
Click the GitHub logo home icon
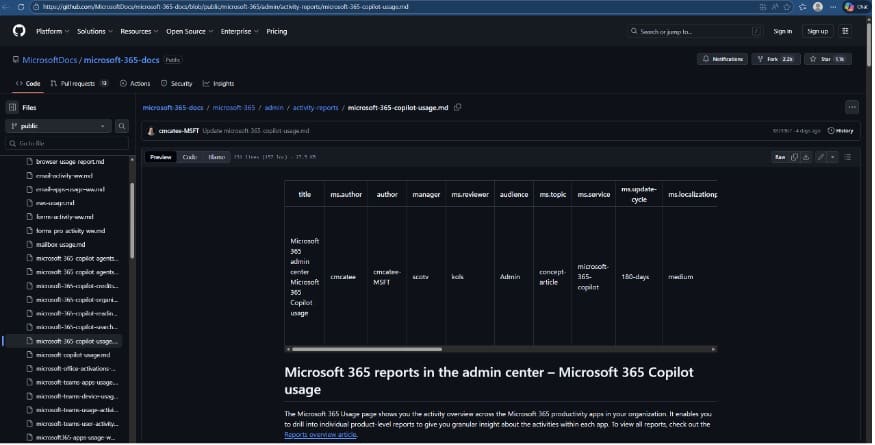point(18,31)
